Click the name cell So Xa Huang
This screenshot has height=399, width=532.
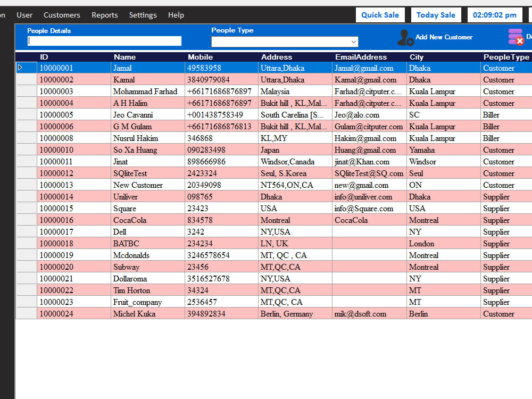click(148, 149)
